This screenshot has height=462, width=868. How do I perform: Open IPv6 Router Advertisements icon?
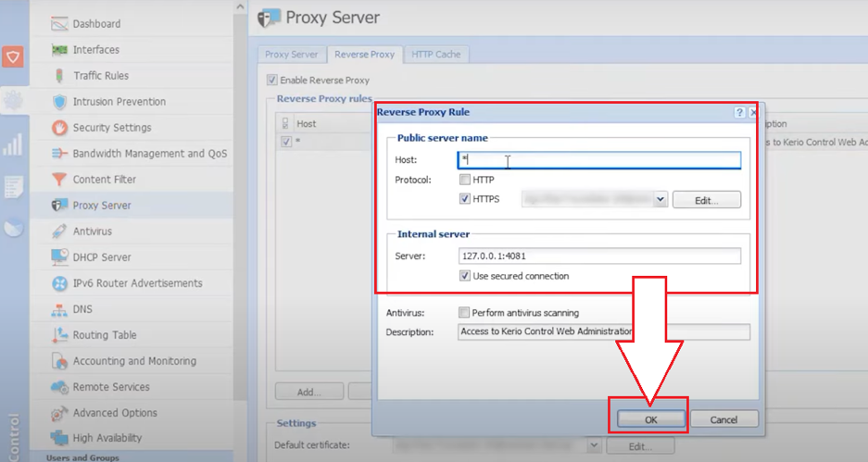click(x=59, y=283)
